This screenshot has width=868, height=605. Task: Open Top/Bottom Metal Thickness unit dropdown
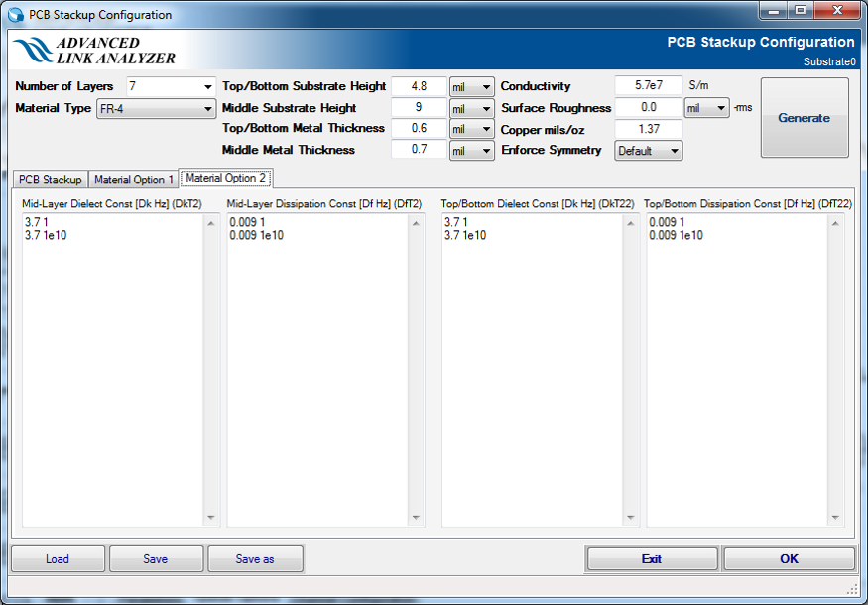471,129
